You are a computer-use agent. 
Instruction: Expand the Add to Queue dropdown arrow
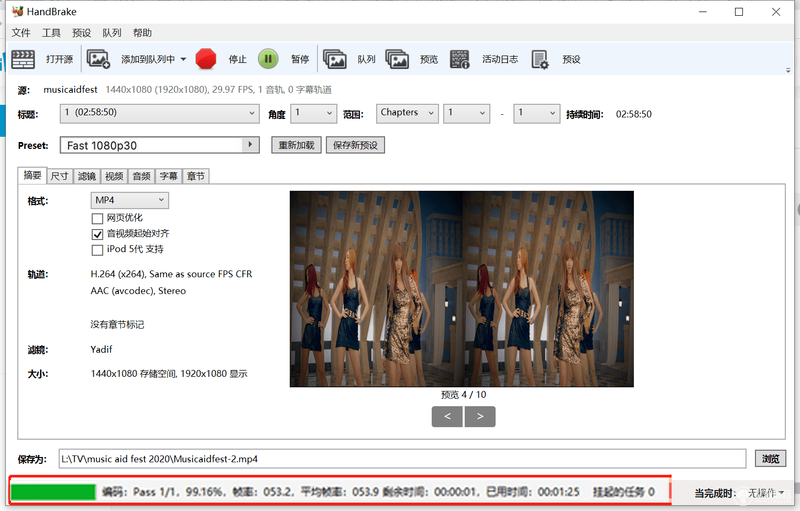click(x=183, y=59)
